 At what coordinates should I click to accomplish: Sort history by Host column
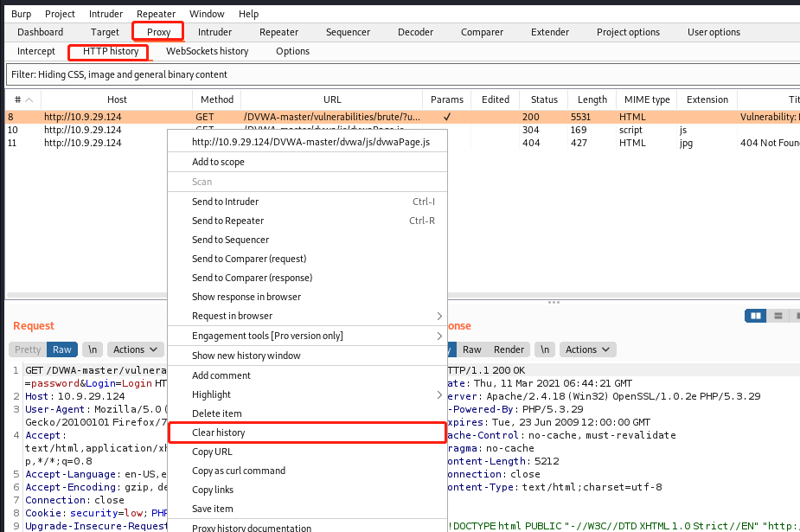click(x=117, y=99)
